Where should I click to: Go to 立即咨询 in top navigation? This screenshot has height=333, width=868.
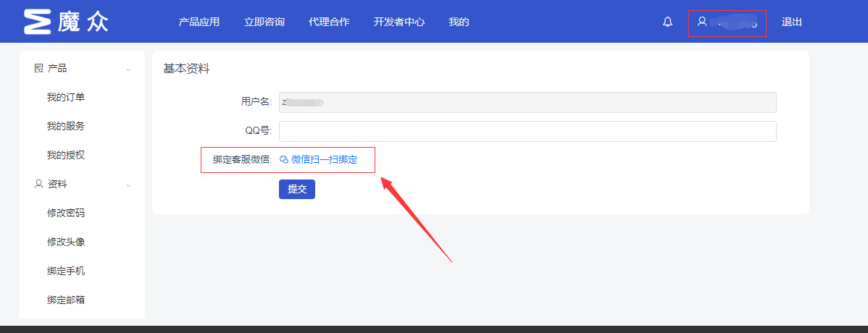click(x=264, y=22)
